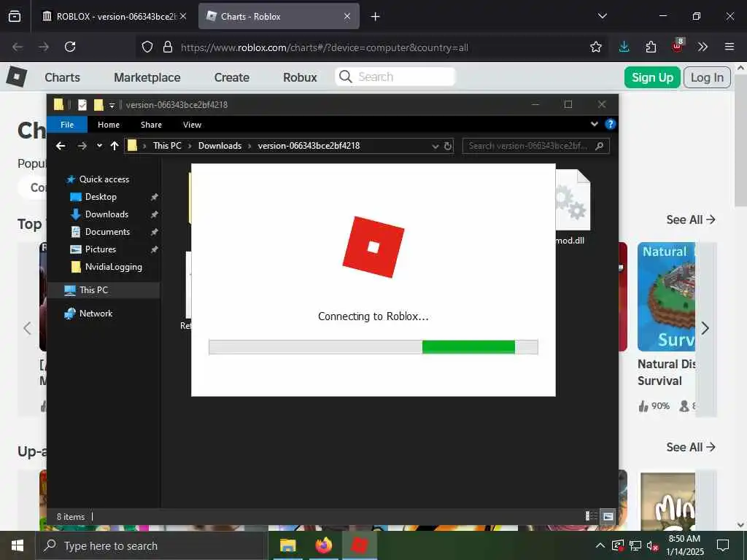Open Downloads in the navigation pane

pyautogui.click(x=107, y=214)
